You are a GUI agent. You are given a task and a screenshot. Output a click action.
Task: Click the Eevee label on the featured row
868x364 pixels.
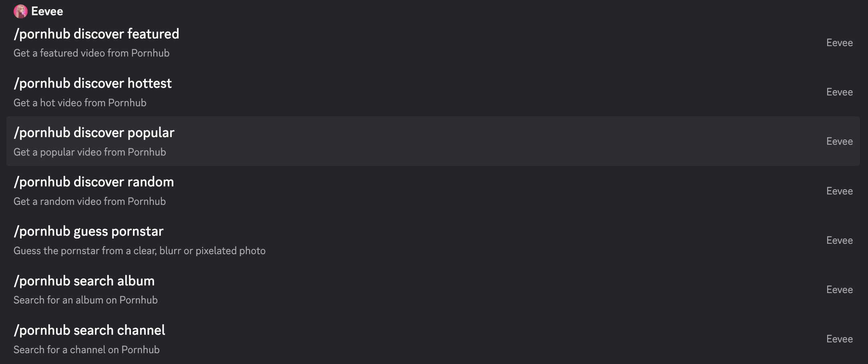[x=840, y=42]
